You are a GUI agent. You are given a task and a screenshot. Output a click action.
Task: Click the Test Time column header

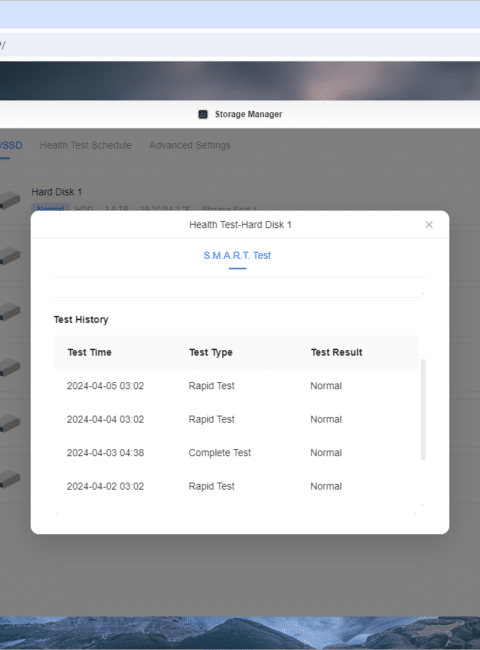click(90, 352)
